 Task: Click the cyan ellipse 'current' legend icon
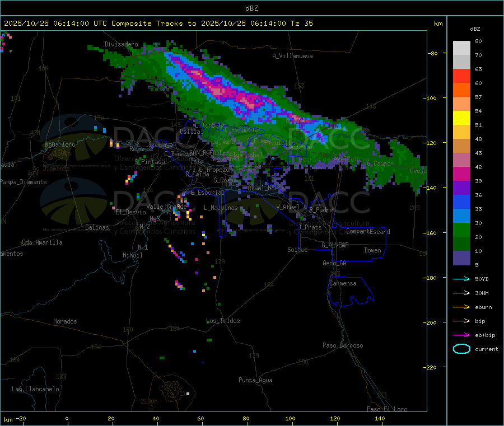(x=461, y=349)
